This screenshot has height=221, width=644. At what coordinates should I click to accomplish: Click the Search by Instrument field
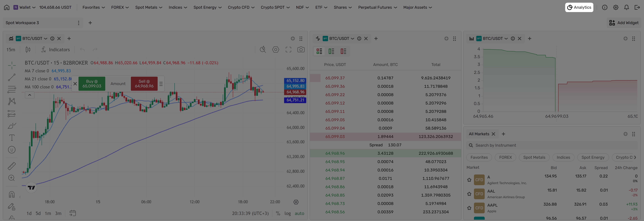[552, 145]
